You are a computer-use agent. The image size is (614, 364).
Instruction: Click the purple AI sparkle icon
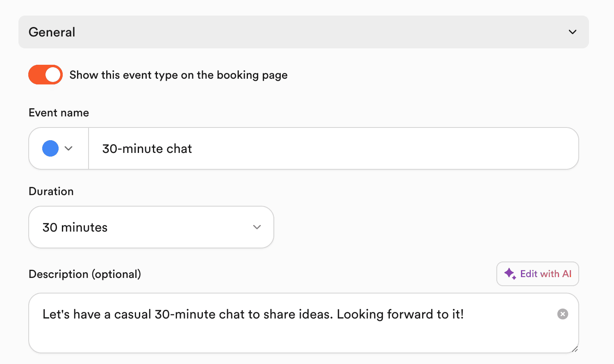[x=509, y=273]
